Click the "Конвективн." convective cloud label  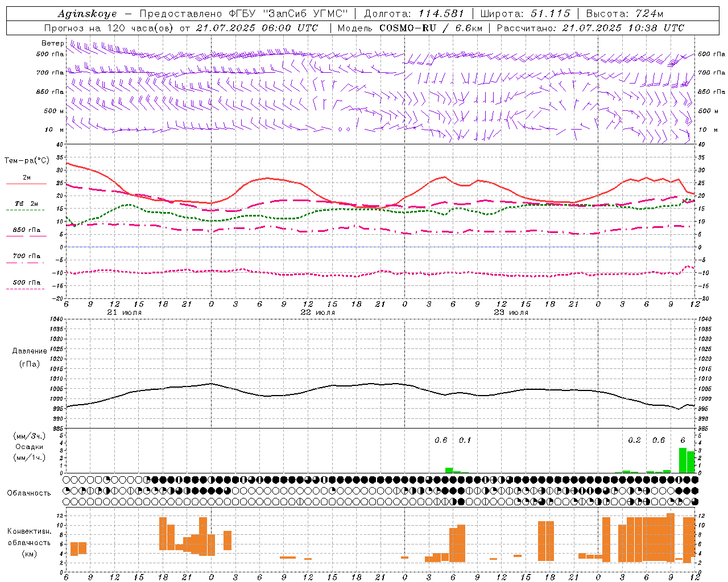[30, 531]
